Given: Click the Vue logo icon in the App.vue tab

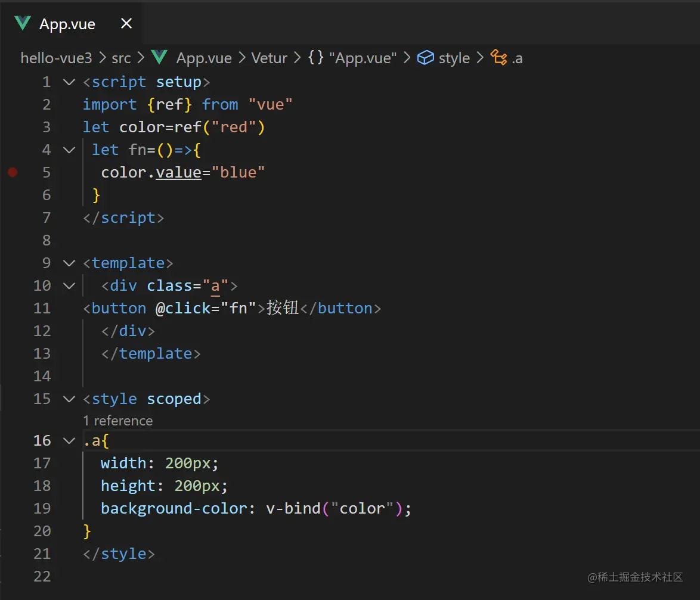Looking at the screenshot, I should [x=23, y=24].
